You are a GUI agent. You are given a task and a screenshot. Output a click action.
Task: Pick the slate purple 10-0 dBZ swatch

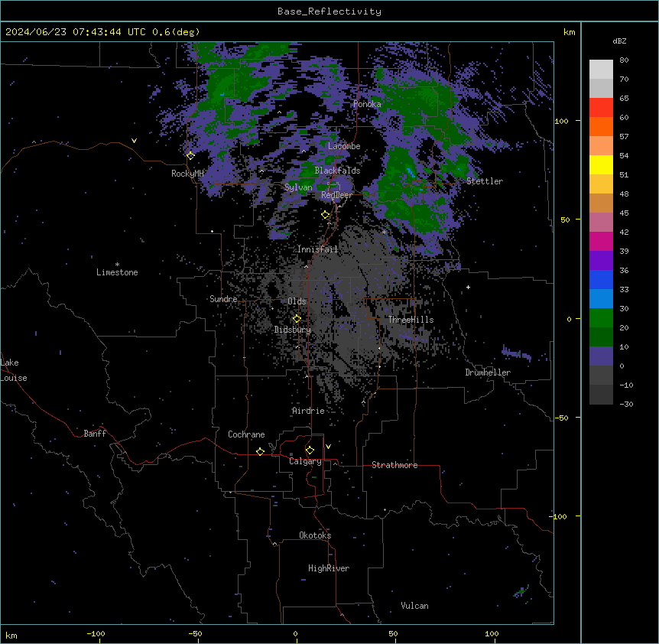[601, 356]
